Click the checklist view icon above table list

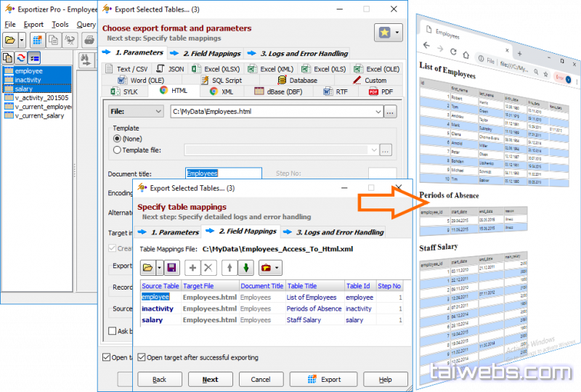pyautogui.click(x=34, y=58)
